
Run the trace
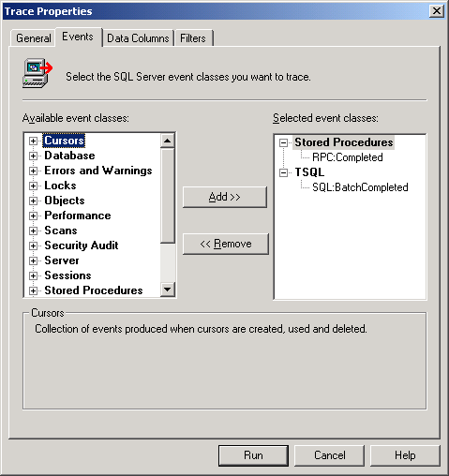(x=253, y=455)
